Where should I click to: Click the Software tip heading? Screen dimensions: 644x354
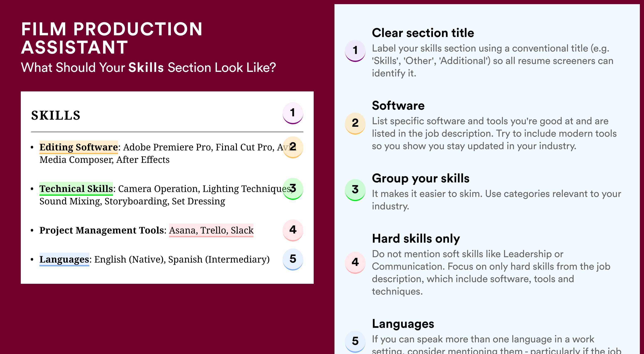[398, 106]
